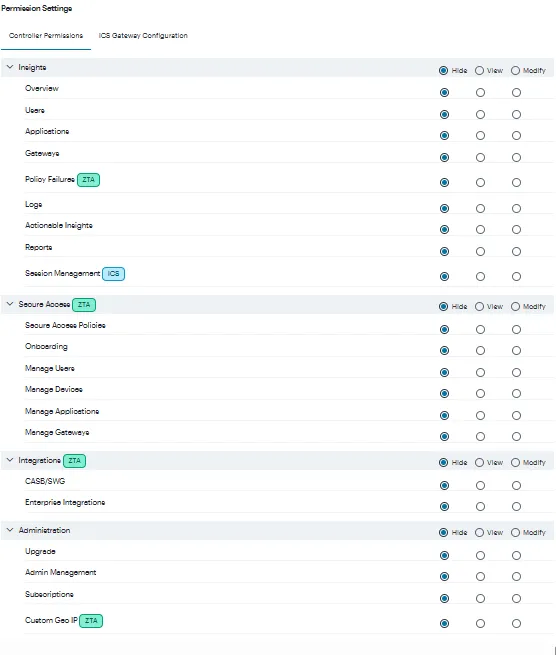Collapse the Insights section
Screen dimensions: 556x655
[x=10, y=67]
